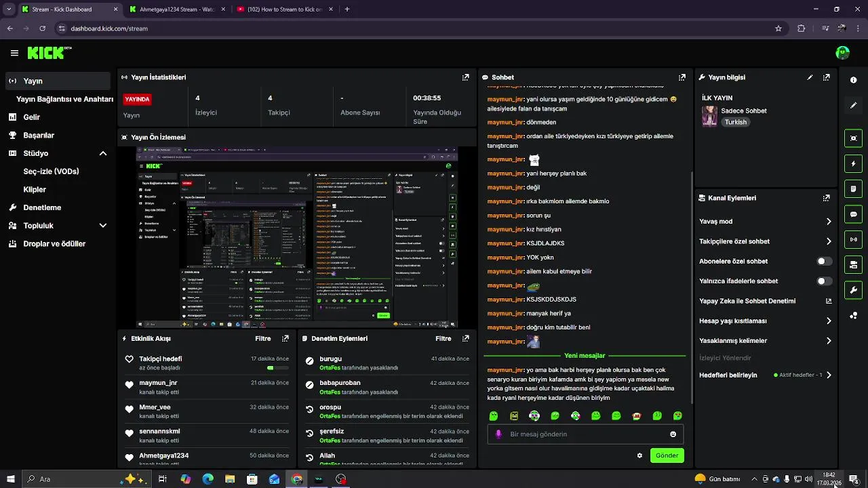The width and height of the screenshot is (868, 488).
Task: Open Denetleme in the sidebar
Action: tap(42, 207)
